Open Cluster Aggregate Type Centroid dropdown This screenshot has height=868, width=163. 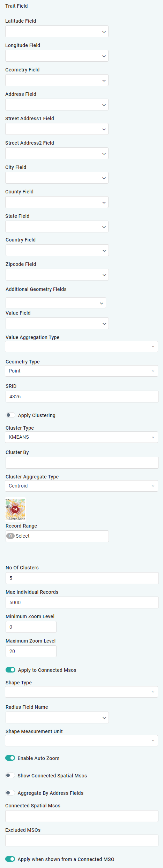[x=82, y=486]
